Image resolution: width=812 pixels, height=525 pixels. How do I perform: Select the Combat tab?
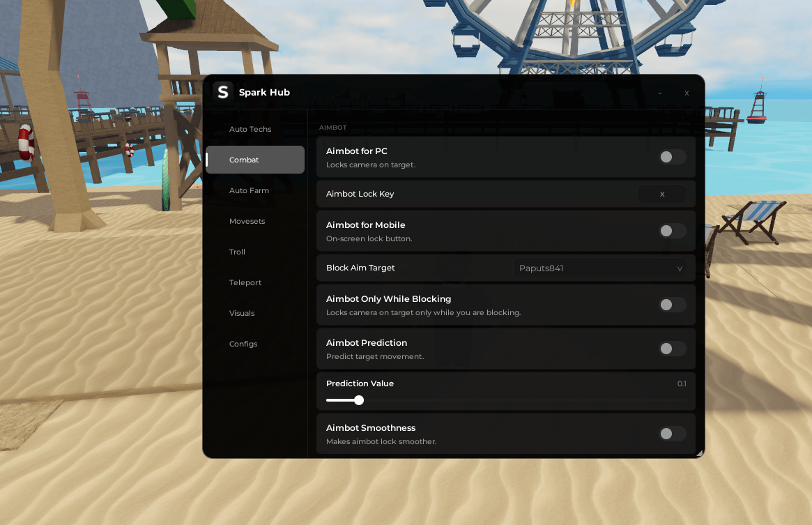(255, 160)
